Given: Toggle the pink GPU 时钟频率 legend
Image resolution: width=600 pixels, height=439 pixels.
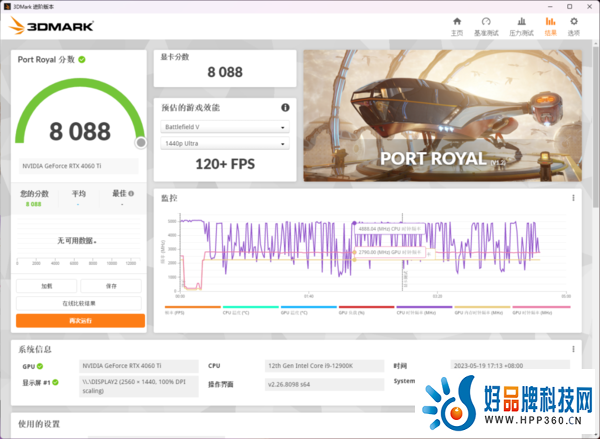Looking at the screenshot, I should [541, 310].
